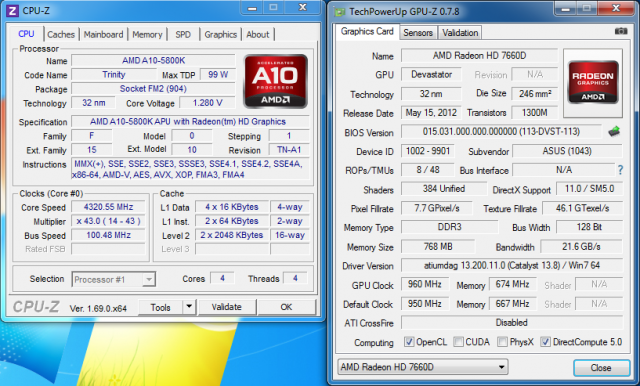This screenshot has height=386, width=640.
Task: Open the Processor #1 selection dropdown
Action: 113,280
